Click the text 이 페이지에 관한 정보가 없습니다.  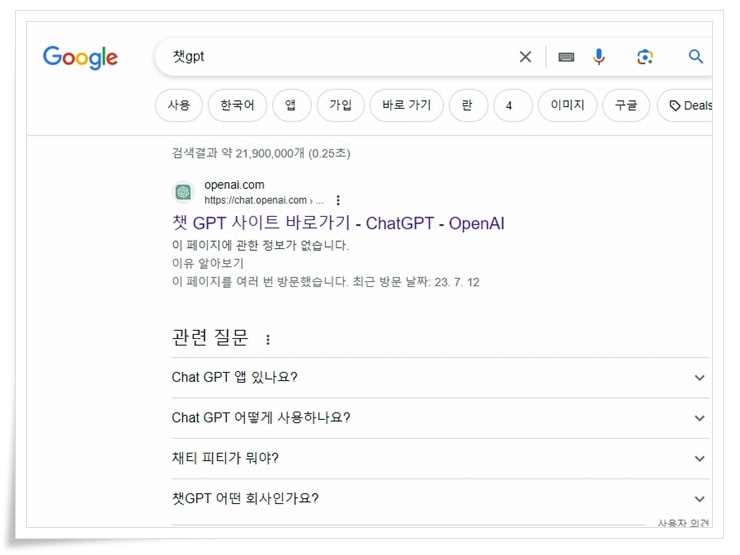(261, 245)
